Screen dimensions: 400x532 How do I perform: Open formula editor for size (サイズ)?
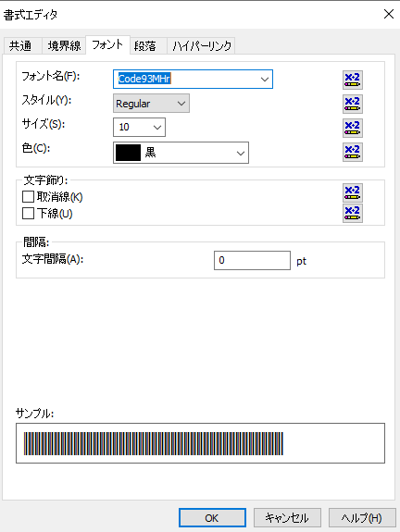[x=353, y=128]
